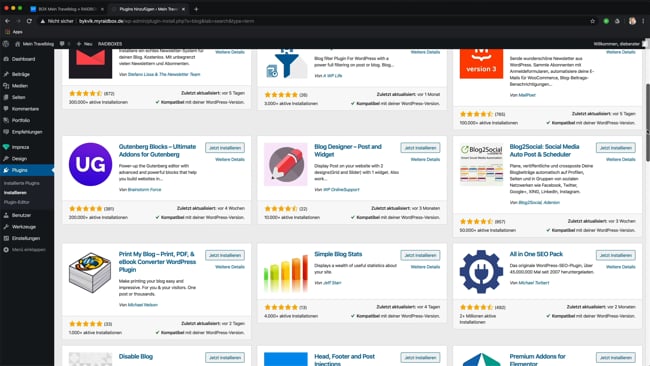Install Simple Blog Stats plugin

click(420, 255)
